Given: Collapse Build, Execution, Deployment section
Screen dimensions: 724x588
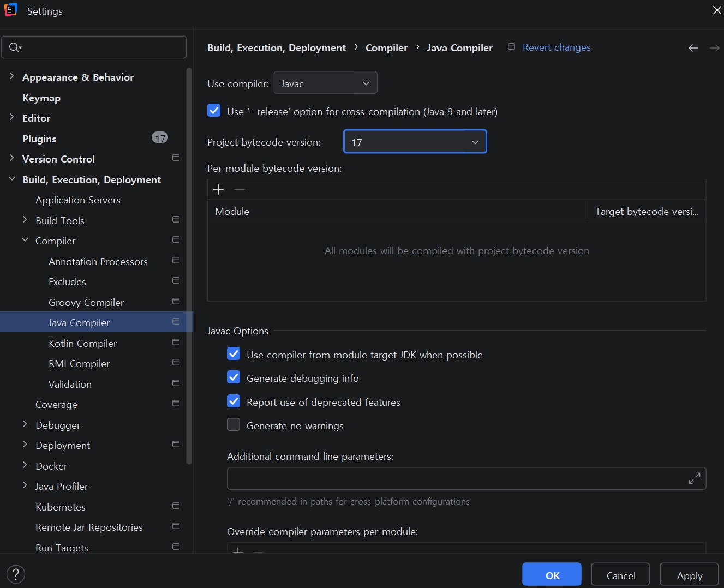Looking at the screenshot, I should (x=12, y=179).
